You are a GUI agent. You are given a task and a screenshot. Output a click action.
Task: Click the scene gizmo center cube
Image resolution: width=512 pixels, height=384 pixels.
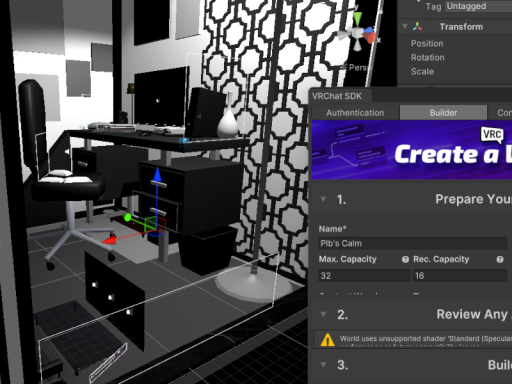(358, 33)
